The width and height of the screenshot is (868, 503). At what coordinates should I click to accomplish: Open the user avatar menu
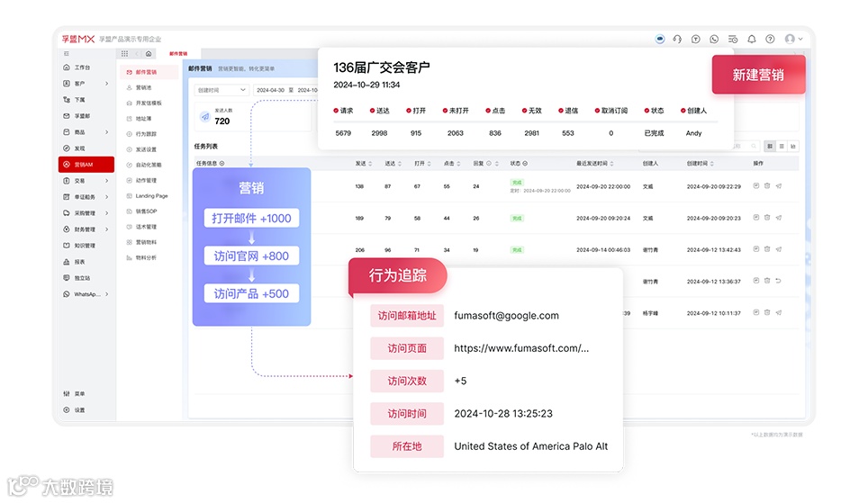click(793, 39)
